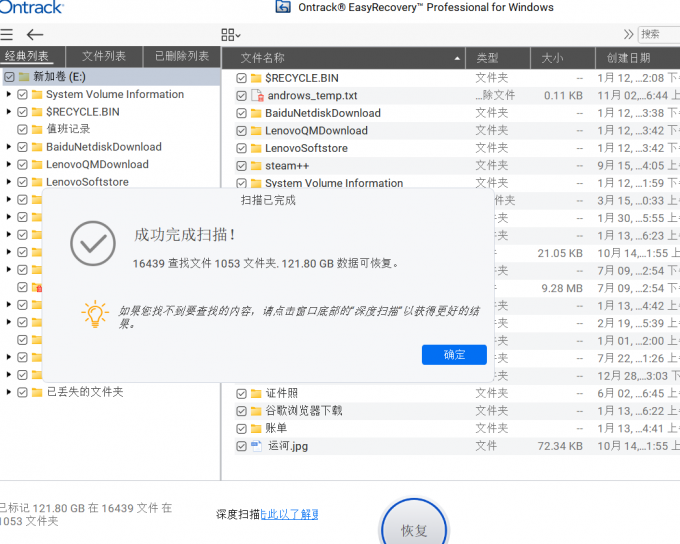
Task: Sort by the 大小 column header
Action: pos(563,58)
